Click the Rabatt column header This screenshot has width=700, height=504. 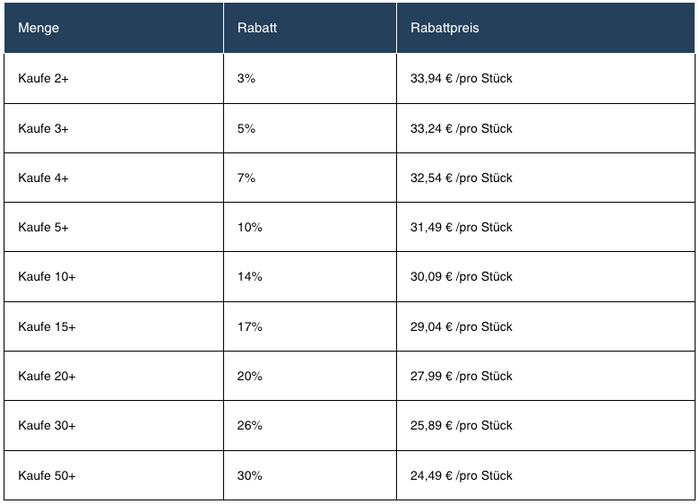257,28
